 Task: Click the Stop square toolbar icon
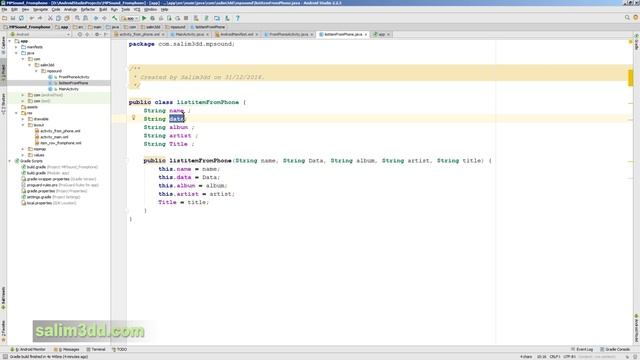pos(186,18)
